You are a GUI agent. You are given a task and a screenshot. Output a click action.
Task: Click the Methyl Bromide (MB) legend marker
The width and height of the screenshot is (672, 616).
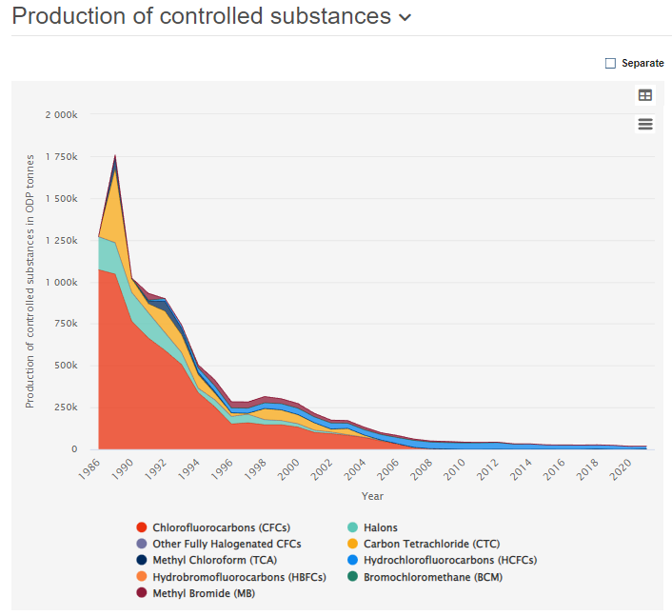tap(142, 593)
